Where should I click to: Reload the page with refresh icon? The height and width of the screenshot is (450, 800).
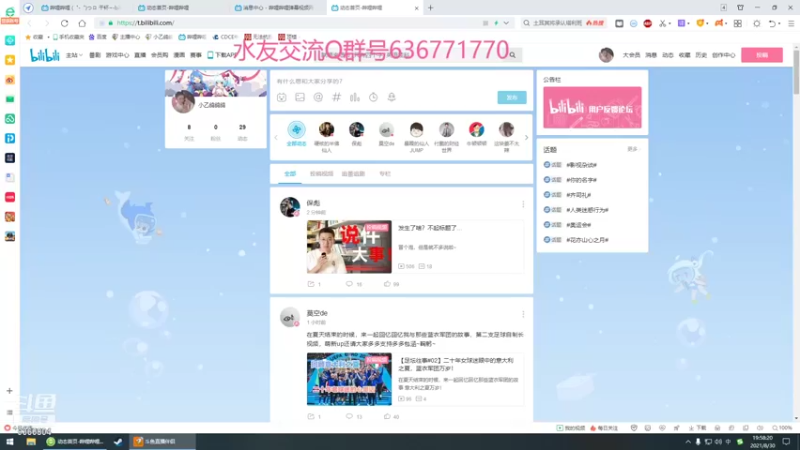tap(64, 23)
